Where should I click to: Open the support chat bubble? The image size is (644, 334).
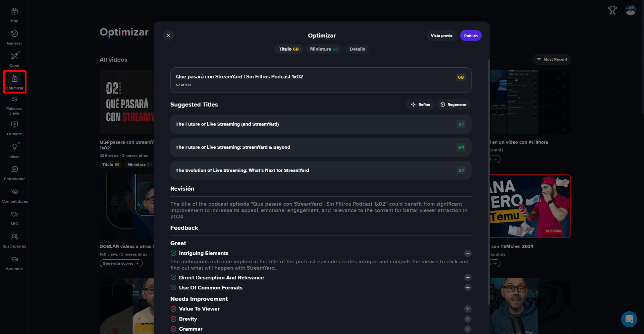629,319
